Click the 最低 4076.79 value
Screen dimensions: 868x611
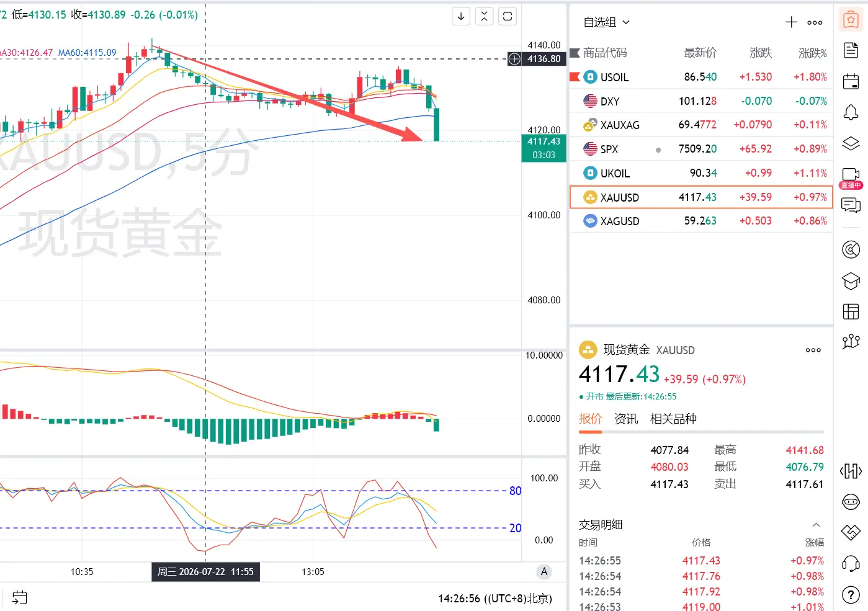tap(805, 467)
